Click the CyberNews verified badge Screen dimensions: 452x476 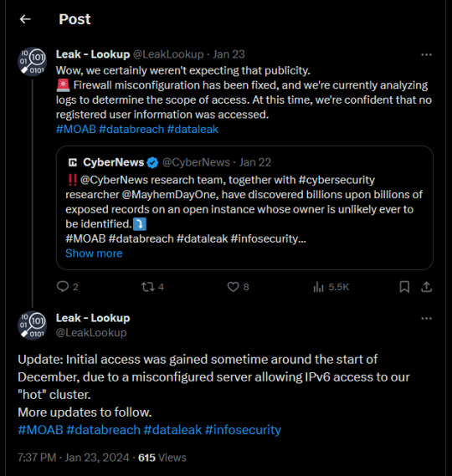click(x=152, y=163)
